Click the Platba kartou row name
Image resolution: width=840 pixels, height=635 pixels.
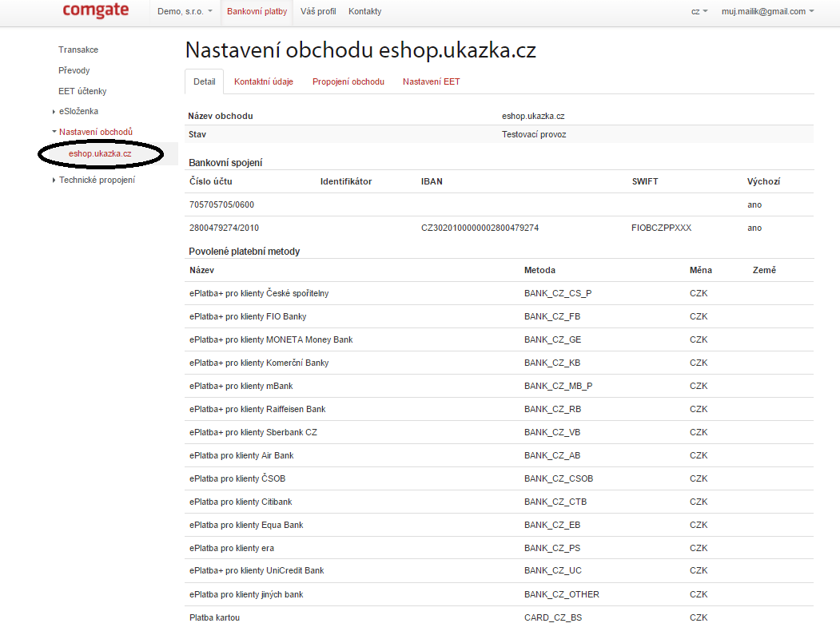click(x=214, y=618)
